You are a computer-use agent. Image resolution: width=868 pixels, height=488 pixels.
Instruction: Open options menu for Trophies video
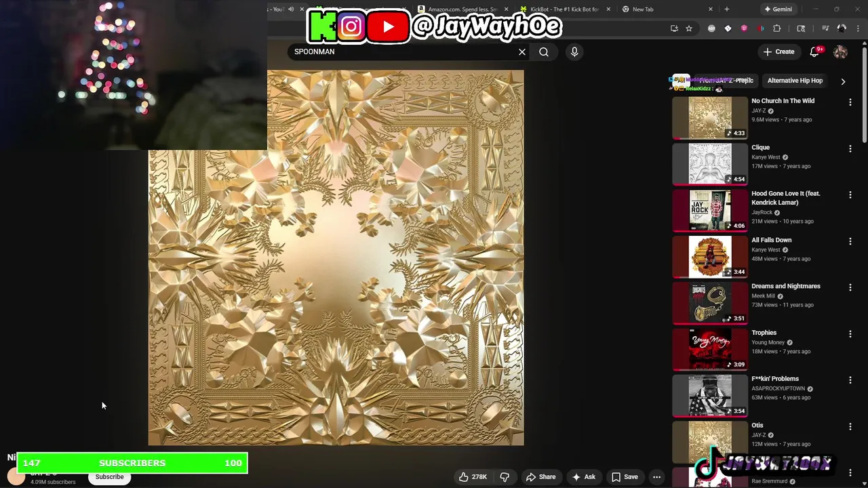point(850,334)
